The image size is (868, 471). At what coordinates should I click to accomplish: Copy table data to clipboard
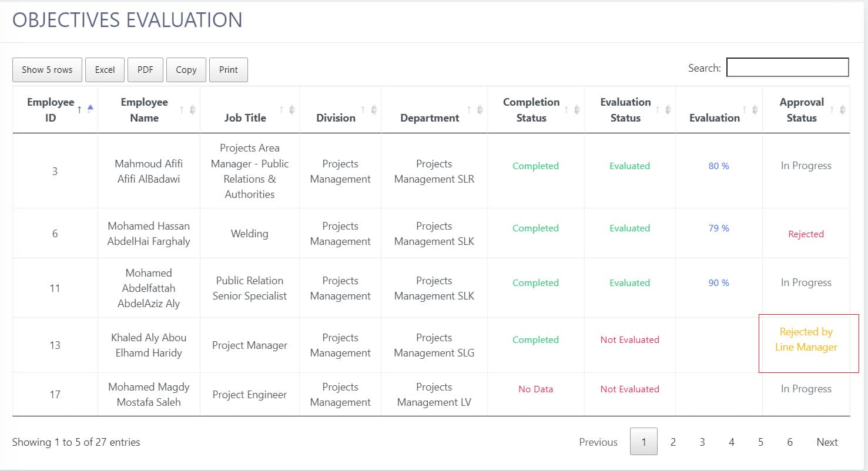[186, 70]
